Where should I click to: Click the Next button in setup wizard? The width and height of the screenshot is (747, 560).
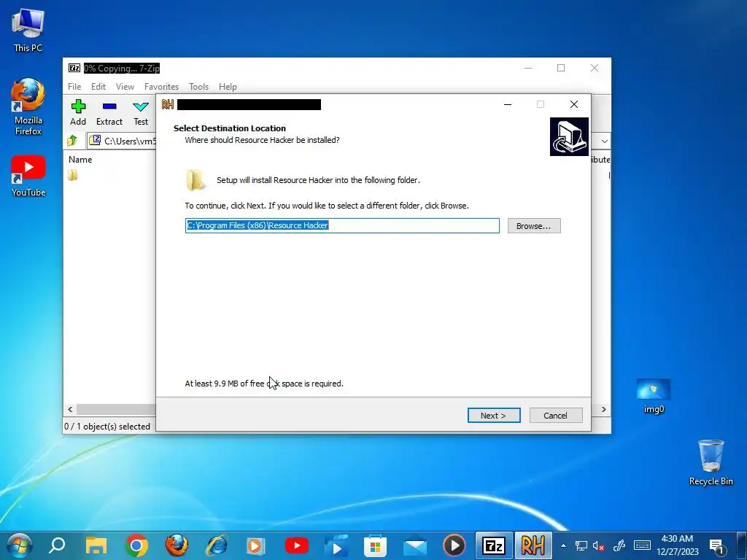pyautogui.click(x=494, y=415)
